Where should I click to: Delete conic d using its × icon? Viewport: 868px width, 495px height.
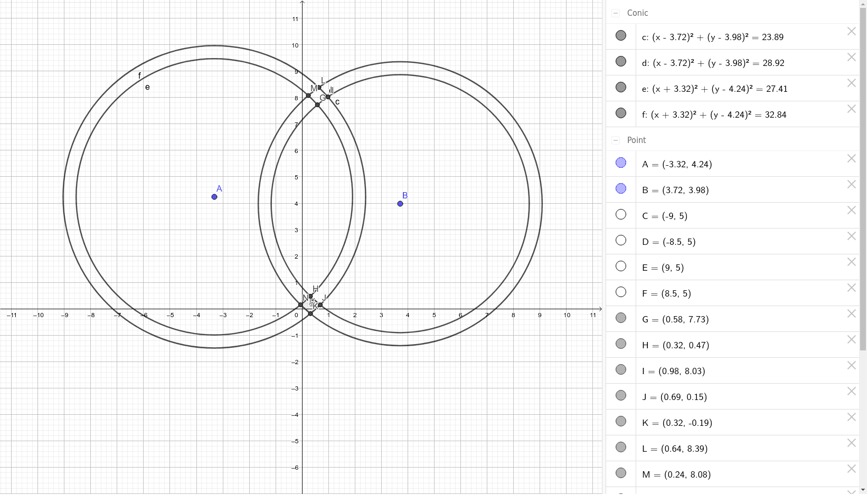coord(852,57)
